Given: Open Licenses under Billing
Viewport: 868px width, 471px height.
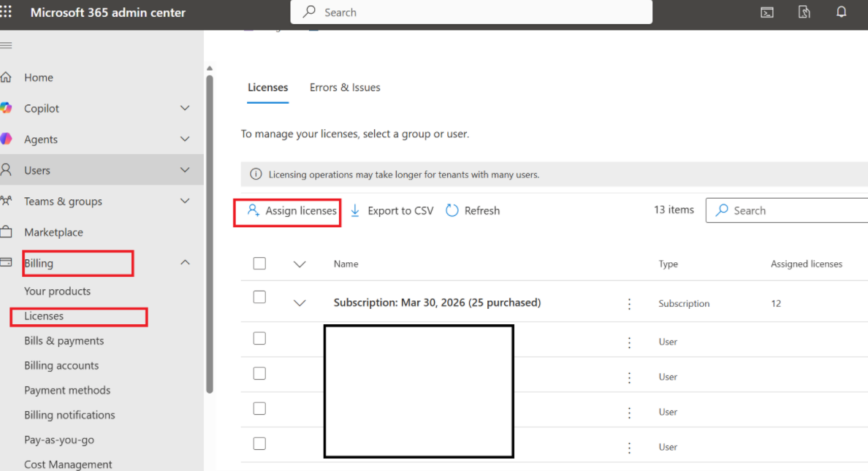Looking at the screenshot, I should 44,316.
